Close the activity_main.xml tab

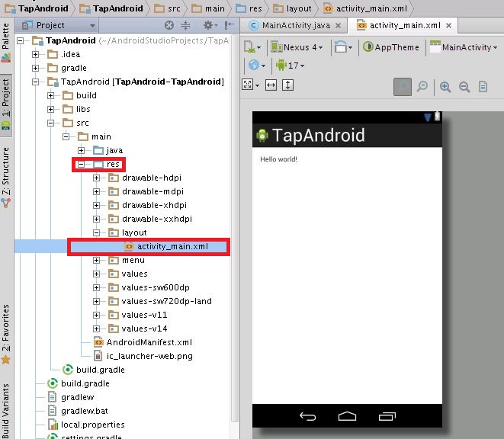coord(448,25)
